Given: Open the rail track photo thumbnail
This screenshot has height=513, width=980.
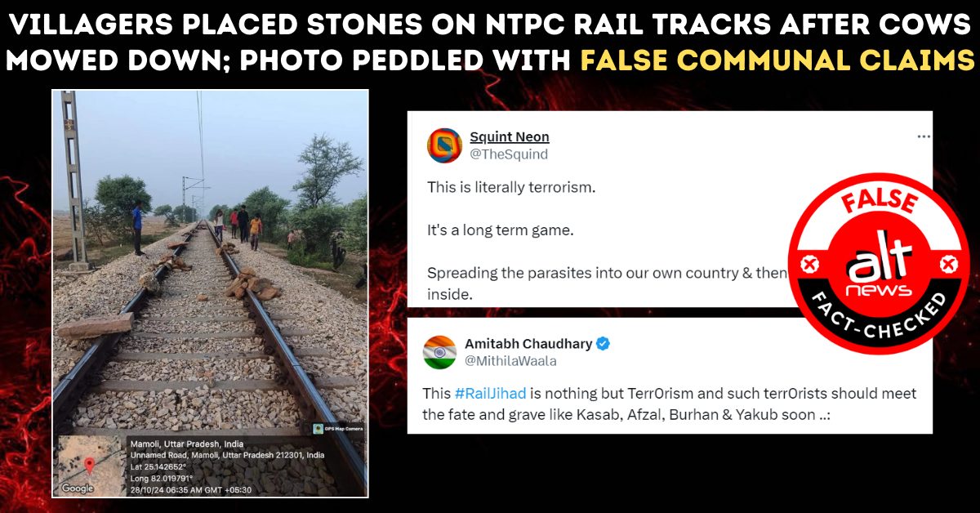Looking at the screenshot, I should click(211, 293).
